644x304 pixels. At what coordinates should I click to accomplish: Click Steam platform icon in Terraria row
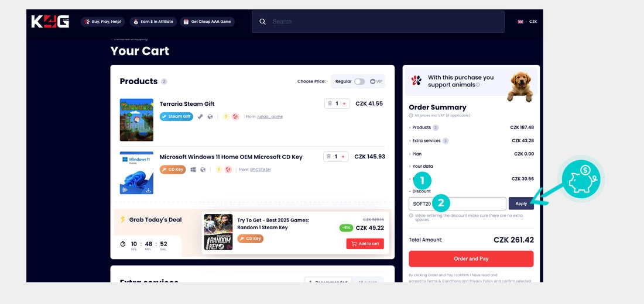200,116
